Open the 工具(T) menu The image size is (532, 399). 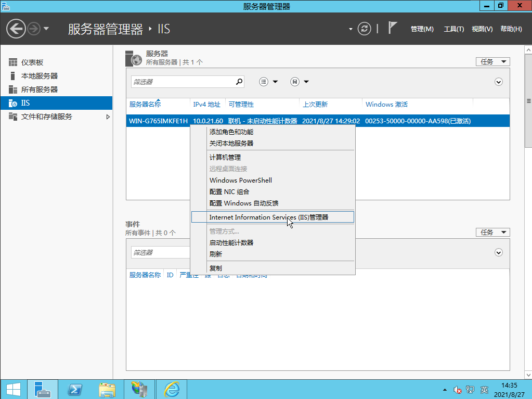point(453,29)
